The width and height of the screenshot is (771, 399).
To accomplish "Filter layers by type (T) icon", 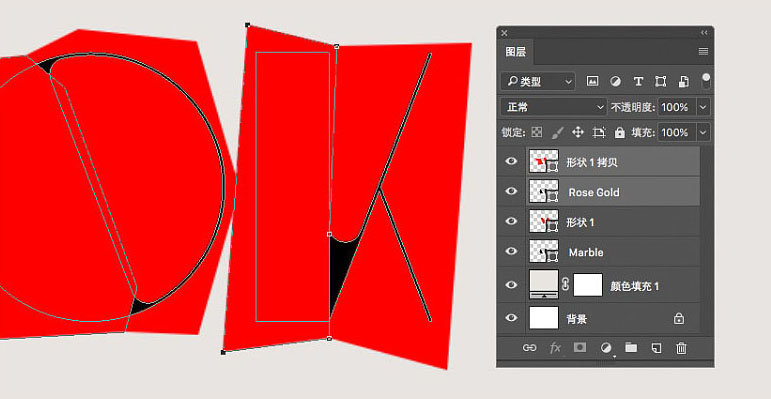I will click(638, 82).
